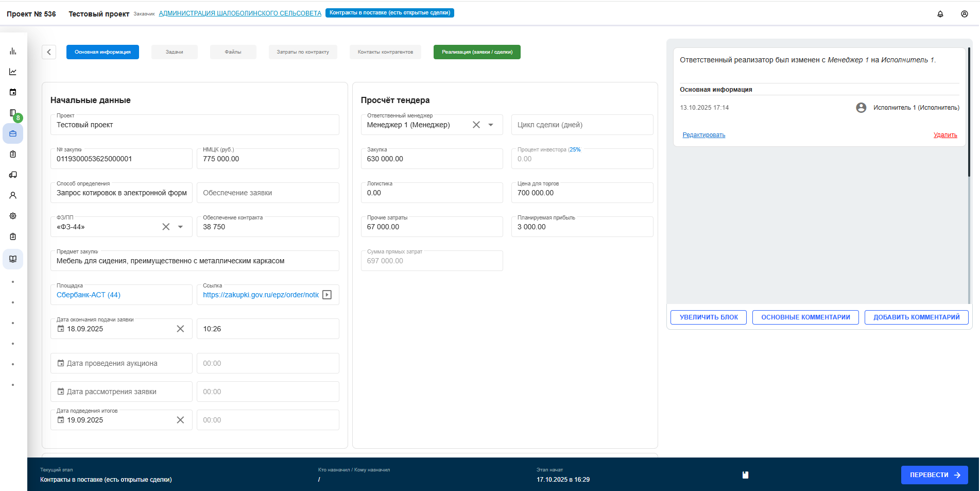Click ДОБАВИТЬ КОММЕНТАРИЙ button
The height and width of the screenshot is (491, 980).
click(x=917, y=317)
